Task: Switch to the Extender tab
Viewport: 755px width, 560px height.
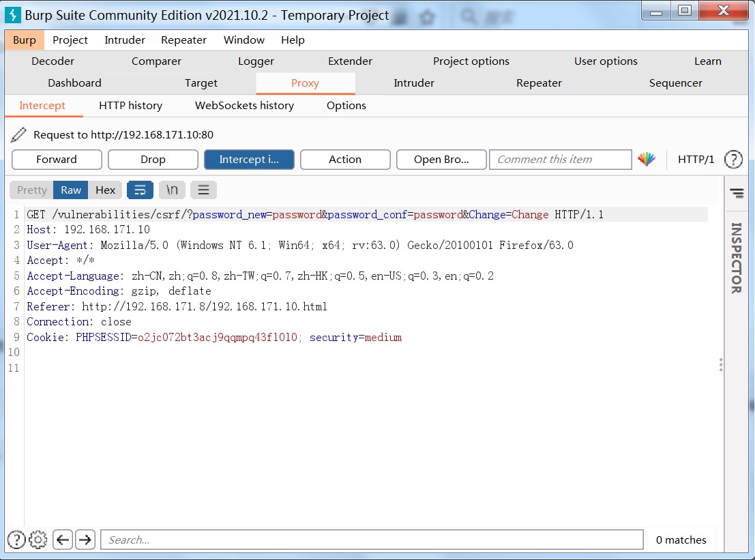Action: (350, 61)
